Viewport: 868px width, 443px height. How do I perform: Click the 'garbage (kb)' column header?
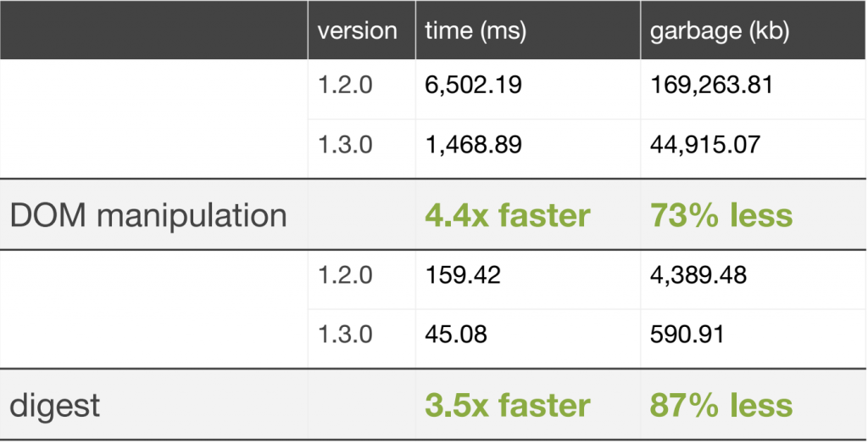(x=720, y=30)
